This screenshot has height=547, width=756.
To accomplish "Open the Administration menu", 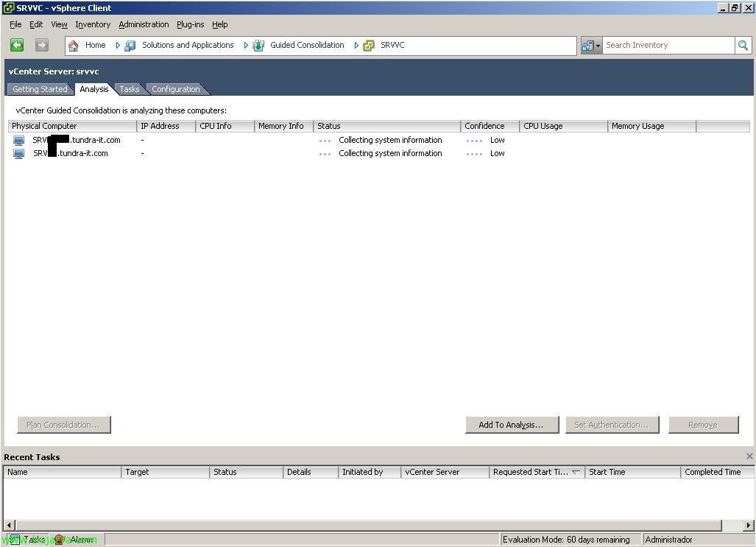I will [144, 24].
